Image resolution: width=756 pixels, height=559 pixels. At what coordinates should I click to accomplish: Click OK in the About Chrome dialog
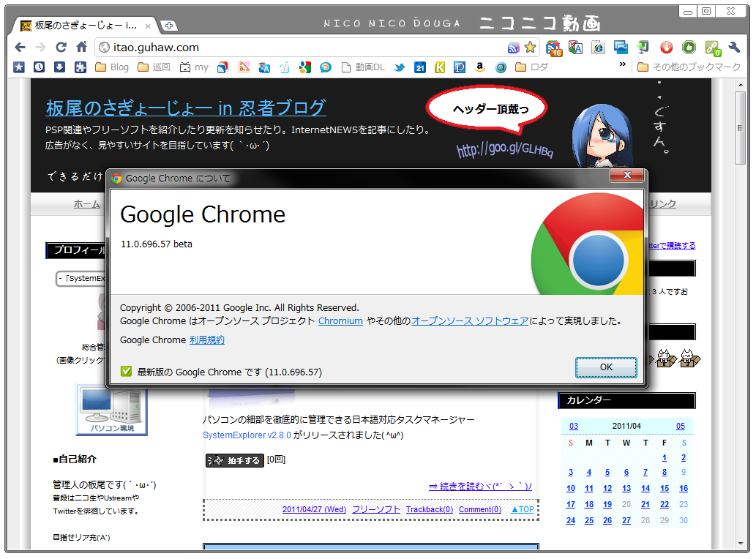click(606, 367)
